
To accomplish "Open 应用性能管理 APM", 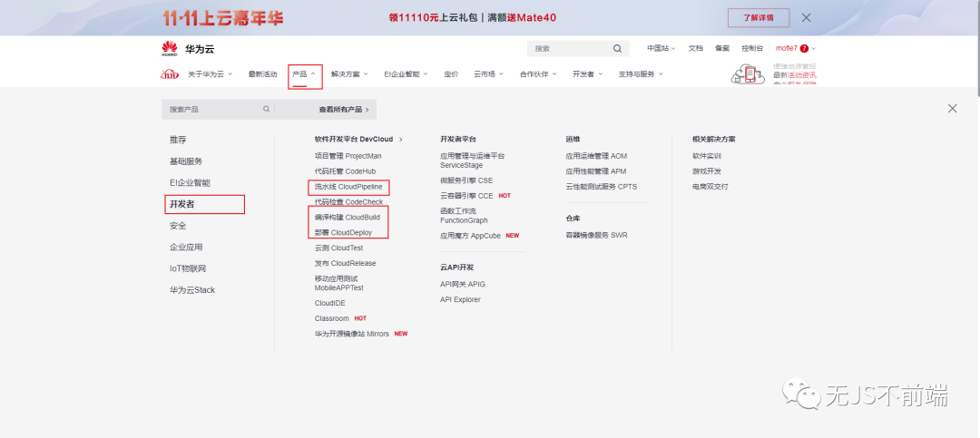I will coord(595,171).
